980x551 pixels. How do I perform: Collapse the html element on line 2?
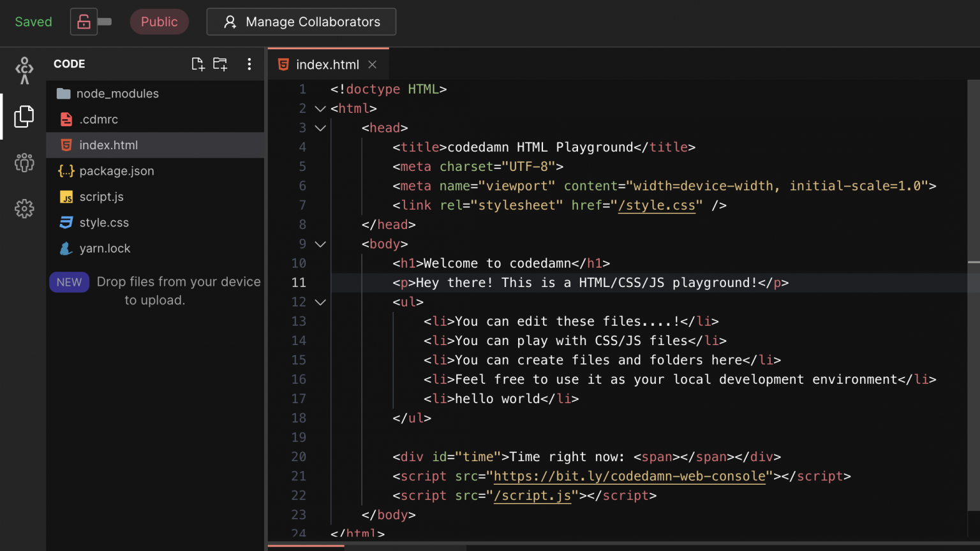(x=320, y=108)
